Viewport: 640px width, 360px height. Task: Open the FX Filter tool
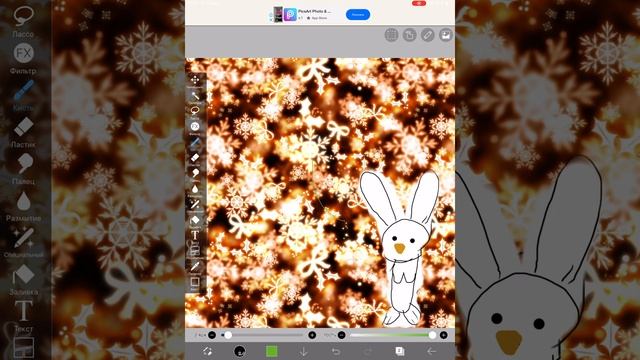click(x=195, y=126)
